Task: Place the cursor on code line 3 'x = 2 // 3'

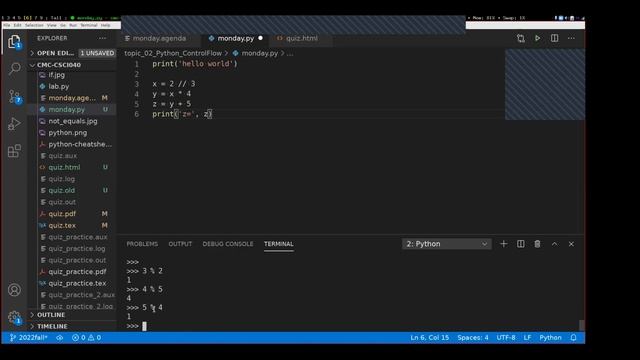Action: pyautogui.click(x=174, y=84)
